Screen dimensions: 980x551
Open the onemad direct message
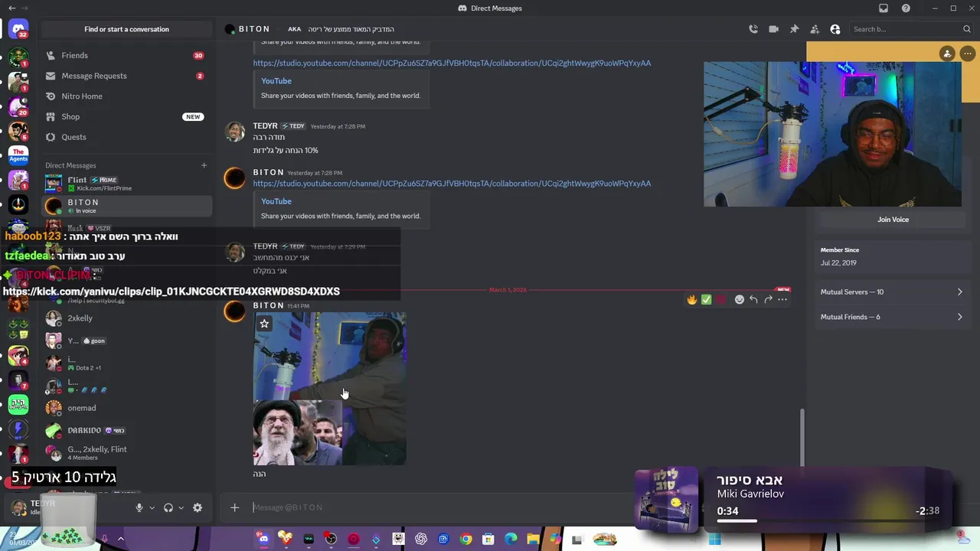point(126,408)
